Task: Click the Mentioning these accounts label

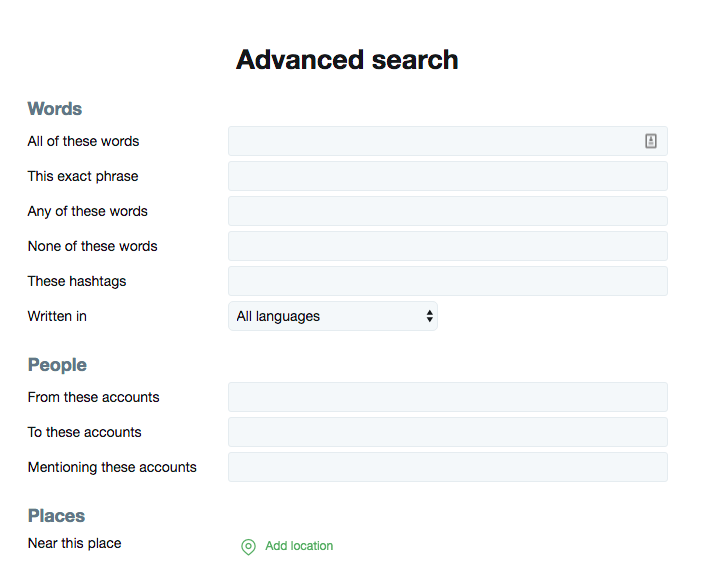Action: pyautogui.click(x=112, y=467)
